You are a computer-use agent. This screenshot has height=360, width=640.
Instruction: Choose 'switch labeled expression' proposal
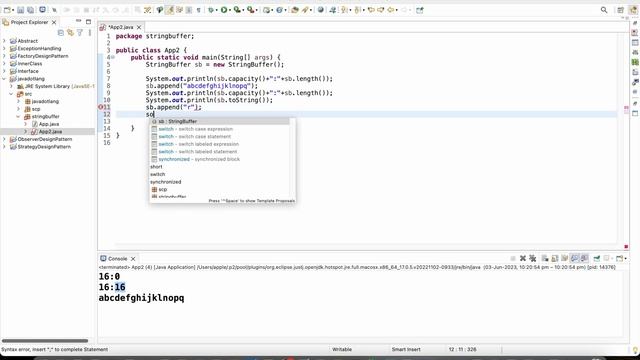[220, 144]
